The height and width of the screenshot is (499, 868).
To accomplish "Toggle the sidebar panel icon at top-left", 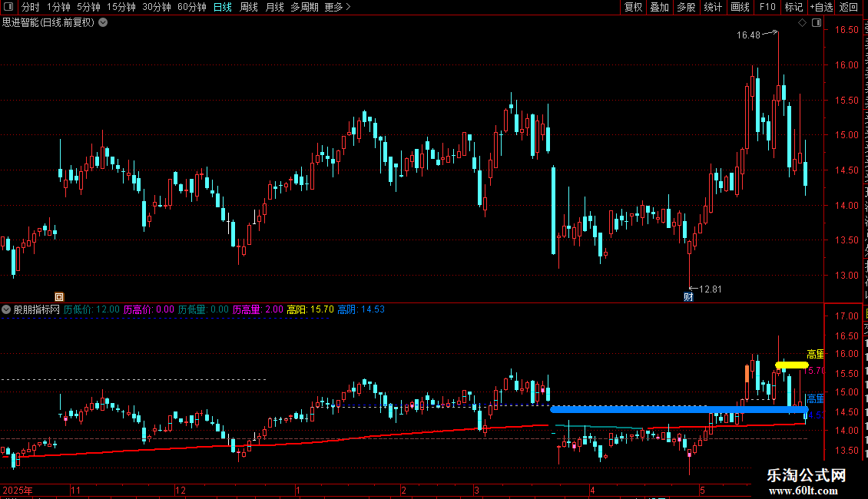I will (x=8, y=7).
